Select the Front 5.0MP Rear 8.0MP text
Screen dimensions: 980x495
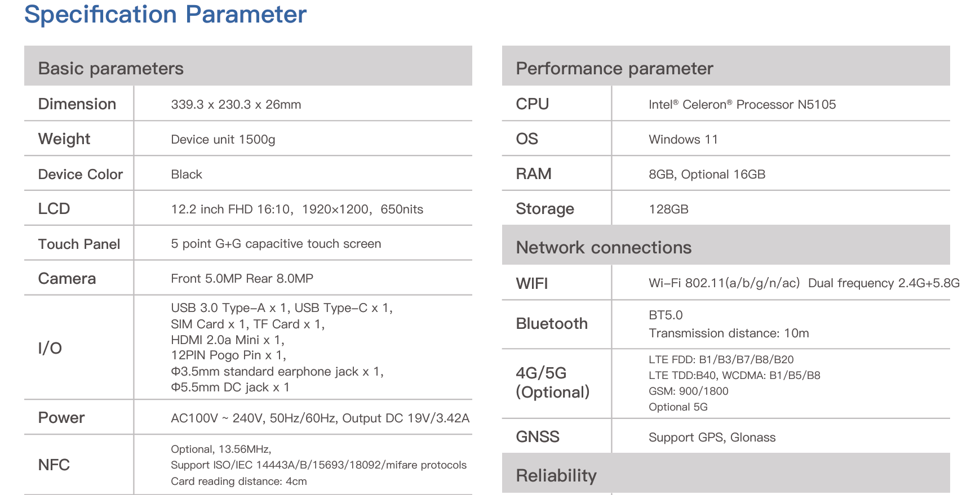242,279
